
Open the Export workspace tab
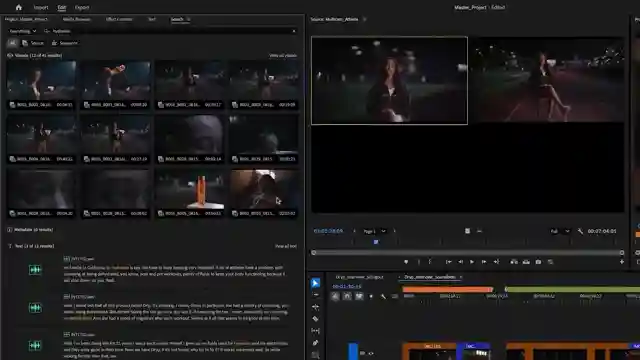(82, 7)
